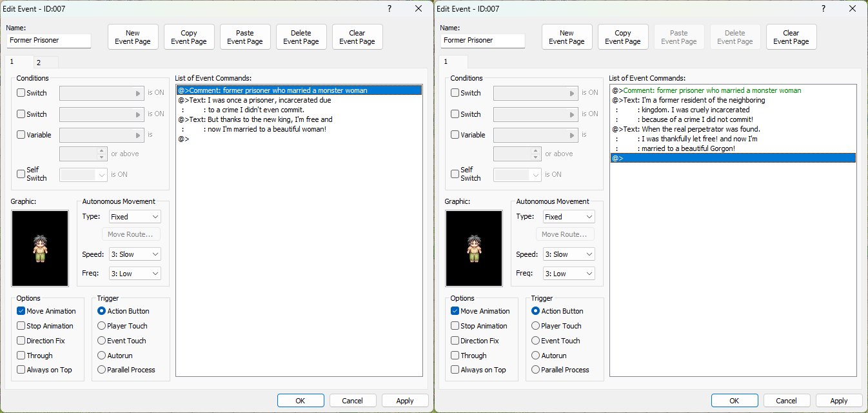Open movement Type dropdown in right window
868x413 pixels.
click(569, 217)
